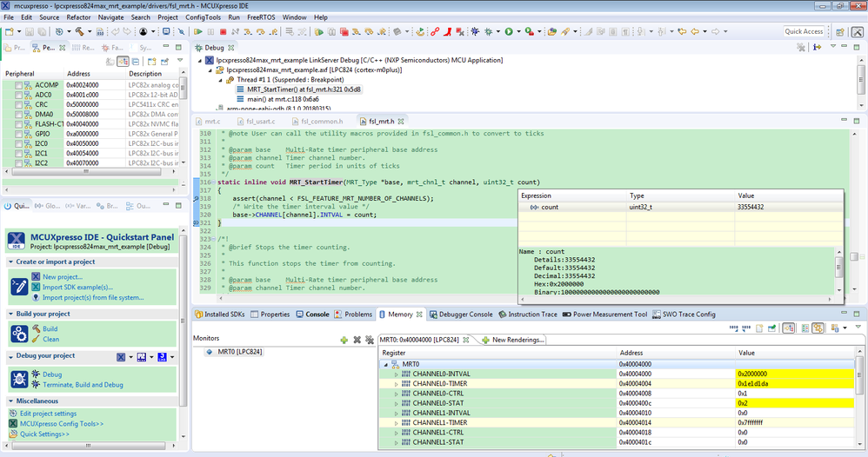
Task: Click the Build hammer icon in Quickstart
Action: pos(37,329)
